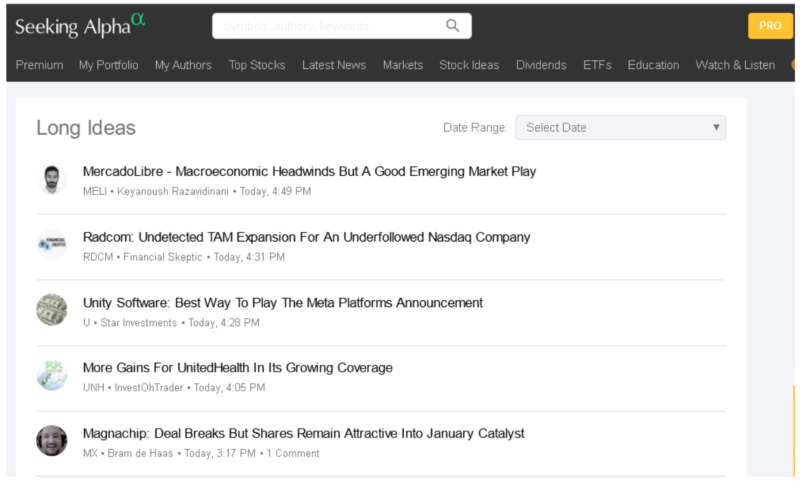800x483 pixels.
Task: Click Star Investments money avatar
Action: coord(52,310)
